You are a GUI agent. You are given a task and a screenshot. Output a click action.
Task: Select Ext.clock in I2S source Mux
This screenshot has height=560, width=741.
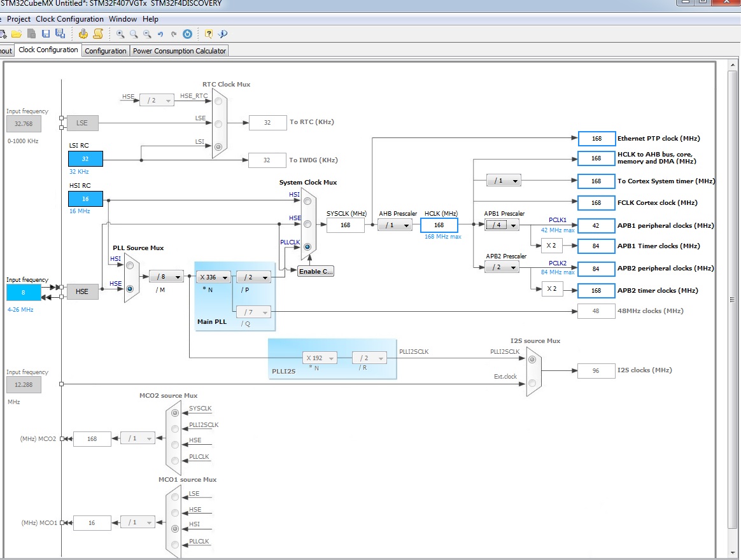pyautogui.click(x=532, y=383)
